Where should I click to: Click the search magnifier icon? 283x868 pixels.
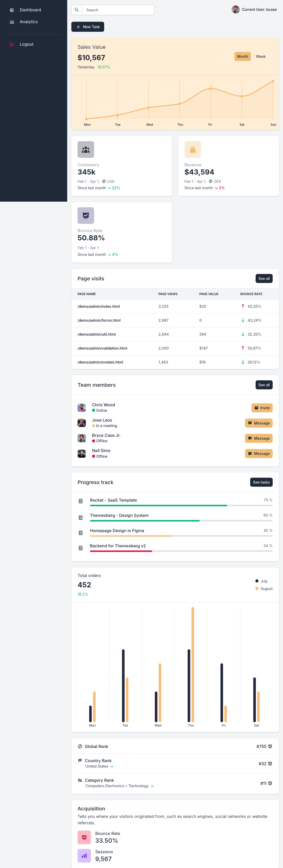tap(77, 10)
